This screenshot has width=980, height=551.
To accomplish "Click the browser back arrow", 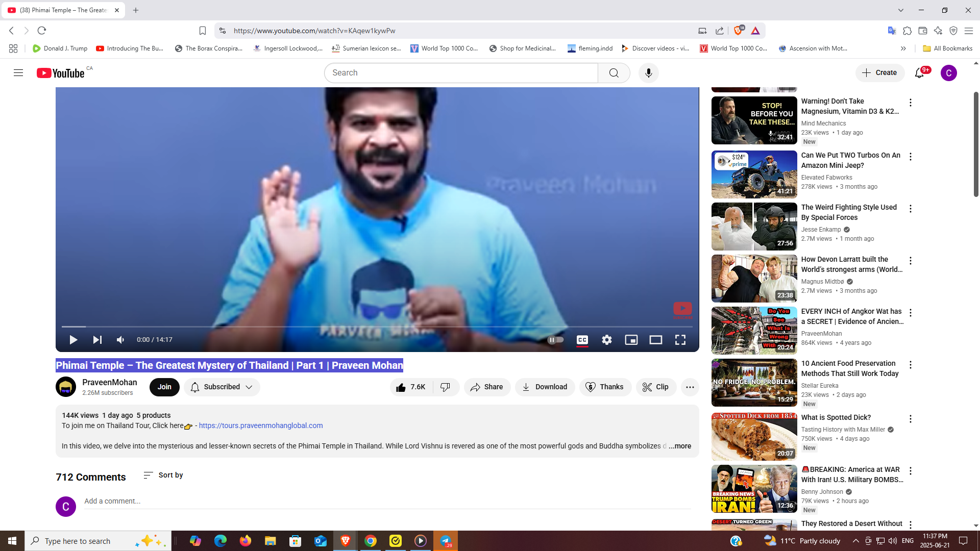I will click(11, 31).
